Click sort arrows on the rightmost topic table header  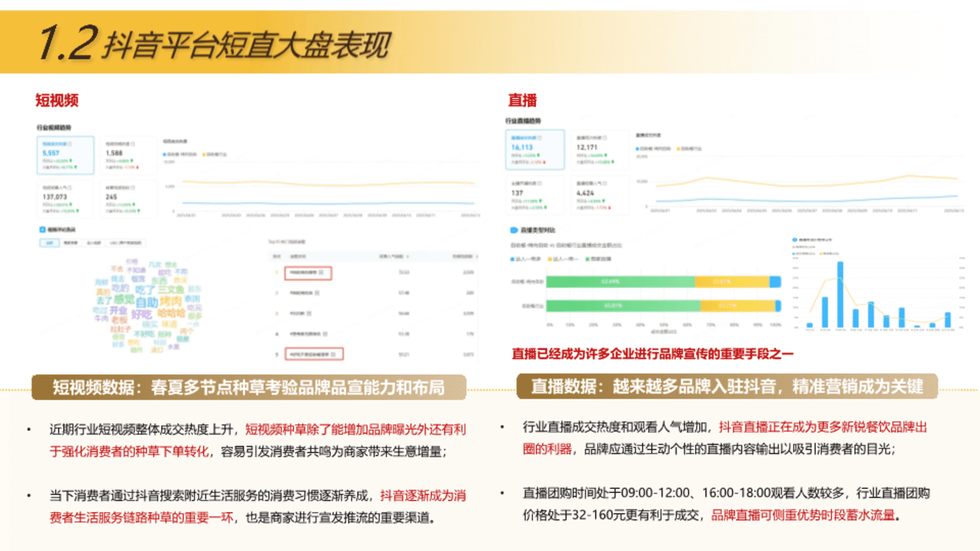point(477,256)
